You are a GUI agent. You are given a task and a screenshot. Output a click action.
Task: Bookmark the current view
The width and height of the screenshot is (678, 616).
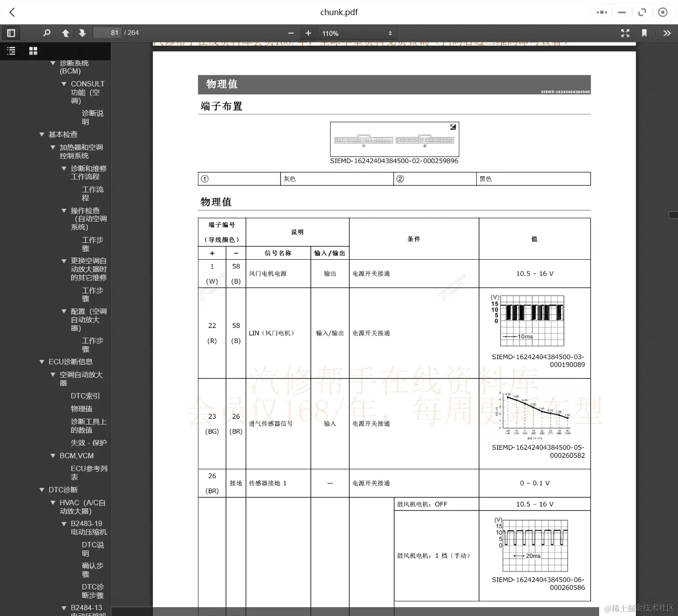pos(645,33)
